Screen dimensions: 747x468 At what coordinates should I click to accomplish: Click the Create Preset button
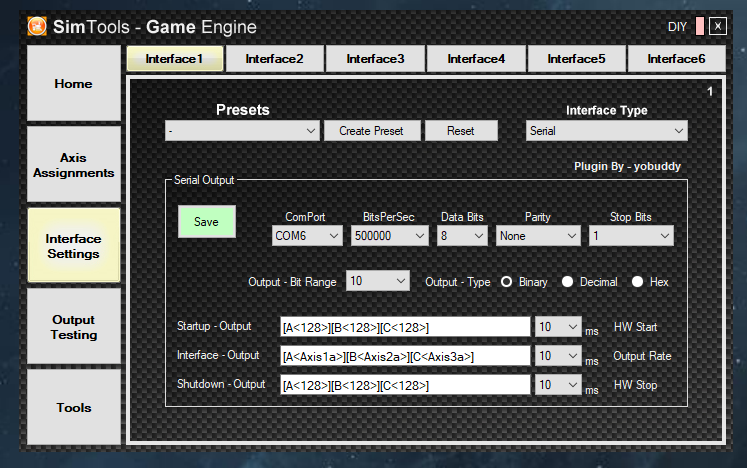(x=372, y=131)
